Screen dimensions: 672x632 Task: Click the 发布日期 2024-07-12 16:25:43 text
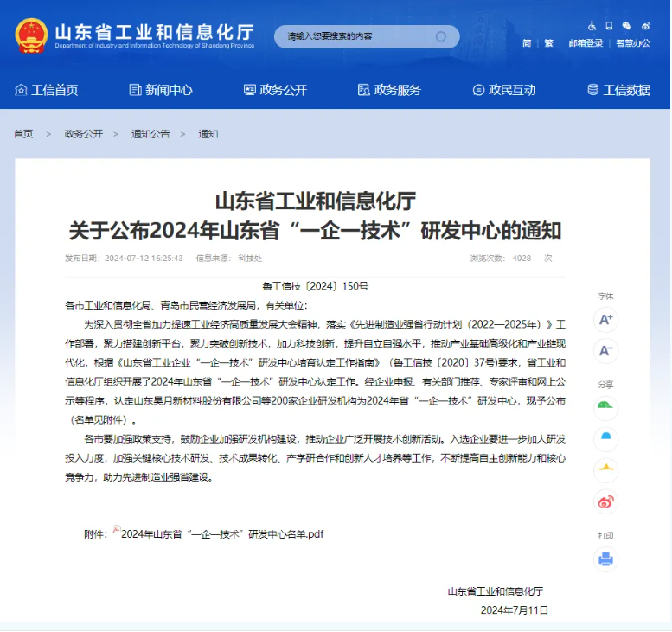124,259
